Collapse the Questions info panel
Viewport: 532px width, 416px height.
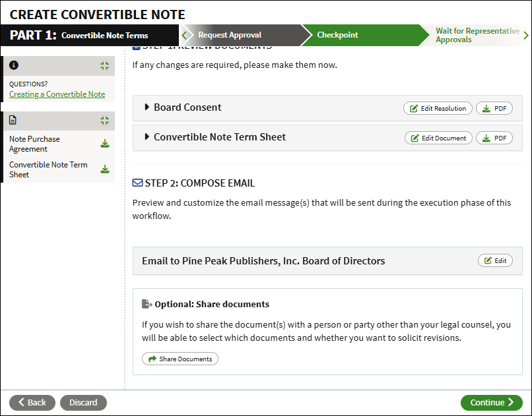coord(104,66)
